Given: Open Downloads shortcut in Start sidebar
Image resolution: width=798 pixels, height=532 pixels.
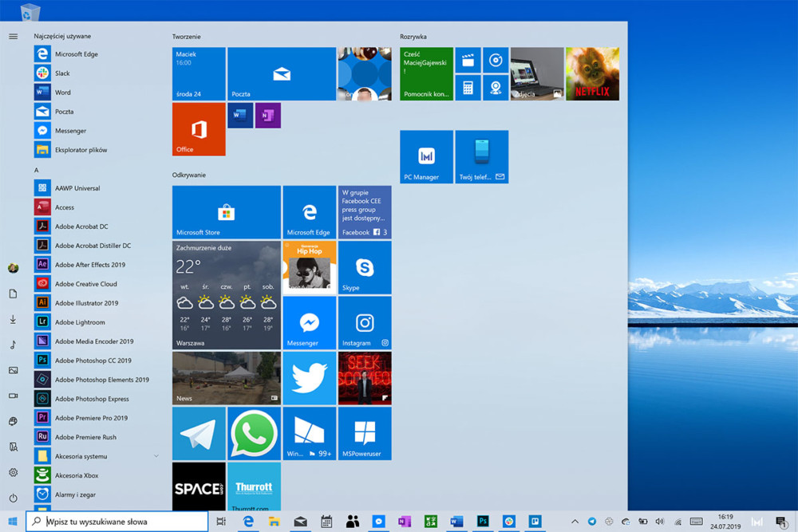Looking at the screenshot, I should [x=14, y=319].
